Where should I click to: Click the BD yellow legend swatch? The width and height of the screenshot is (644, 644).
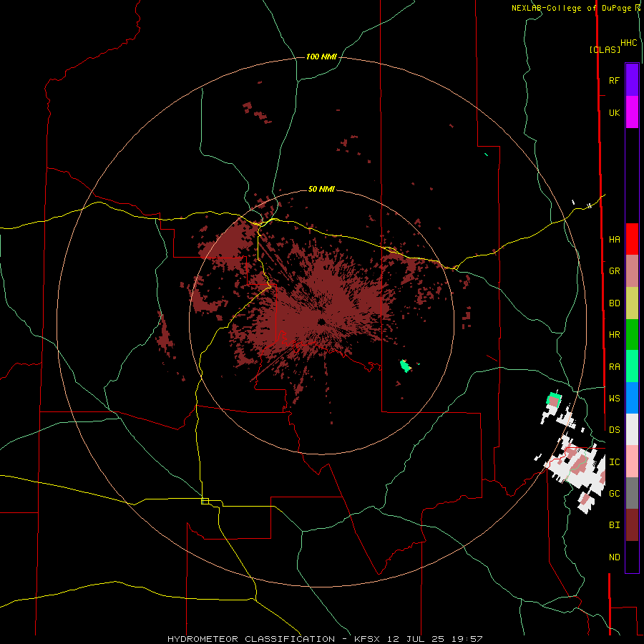[632, 303]
